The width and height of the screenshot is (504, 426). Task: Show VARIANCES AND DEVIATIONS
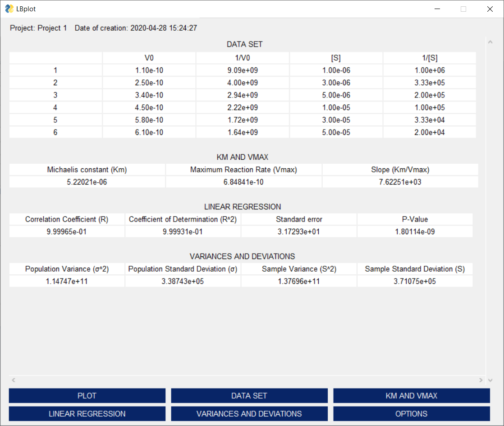pyautogui.click(x=249, y=413)
